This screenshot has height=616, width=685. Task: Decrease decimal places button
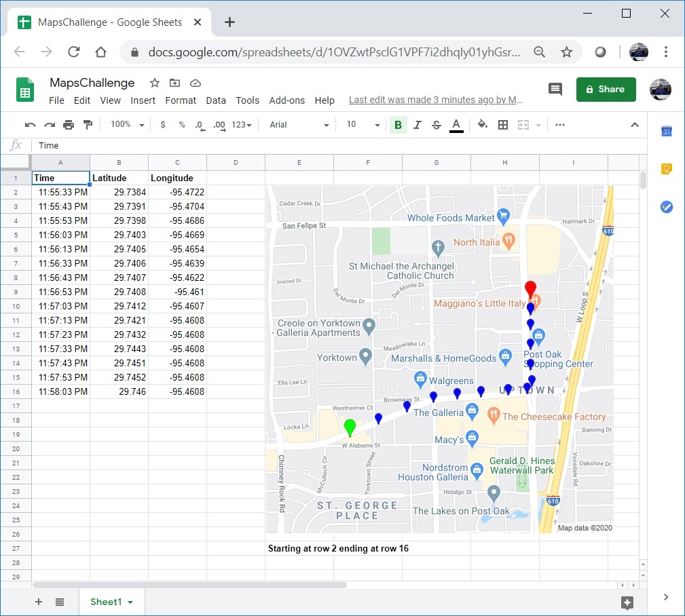[200, 126]
